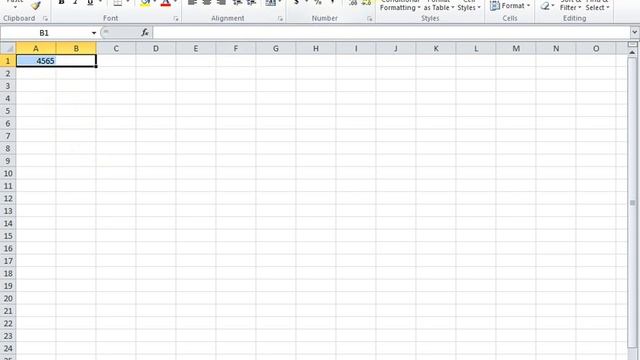Click the split box above vertical scrollbar
Viewport: 640px width, 360px height.
coord(632,44)
